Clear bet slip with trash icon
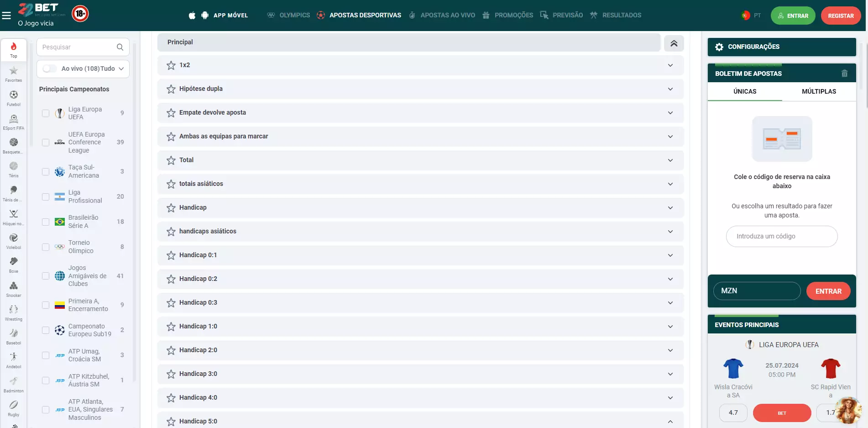 coord(844,74)
